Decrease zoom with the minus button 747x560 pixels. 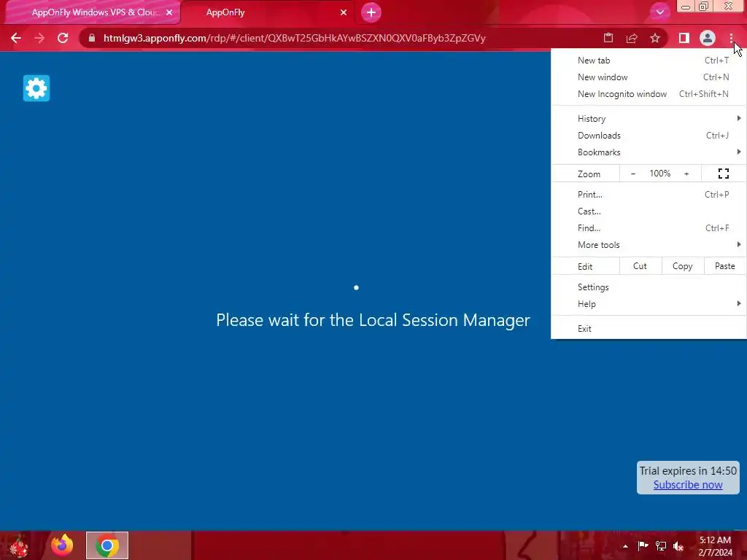point(633,174)
